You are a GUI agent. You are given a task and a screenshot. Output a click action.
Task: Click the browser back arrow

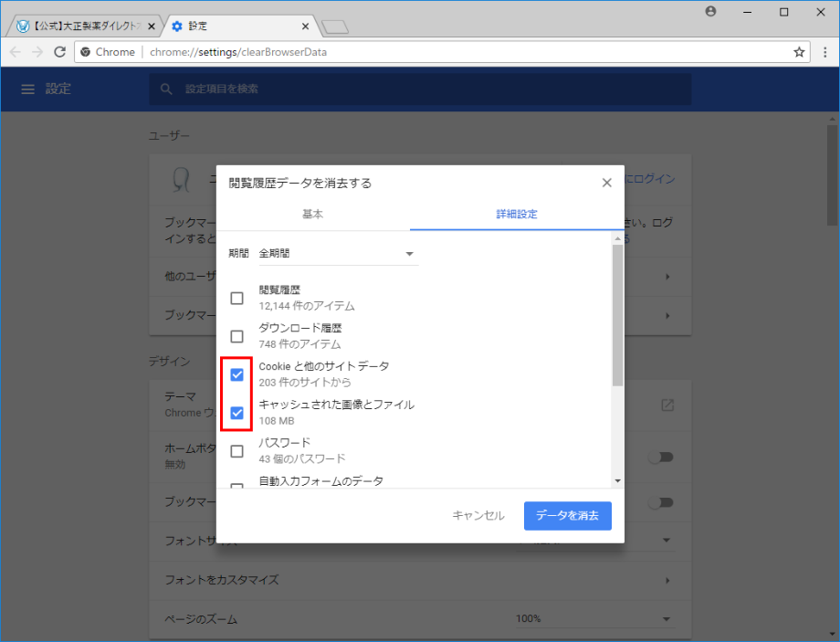pyautogui.click(x=15, y=52)
